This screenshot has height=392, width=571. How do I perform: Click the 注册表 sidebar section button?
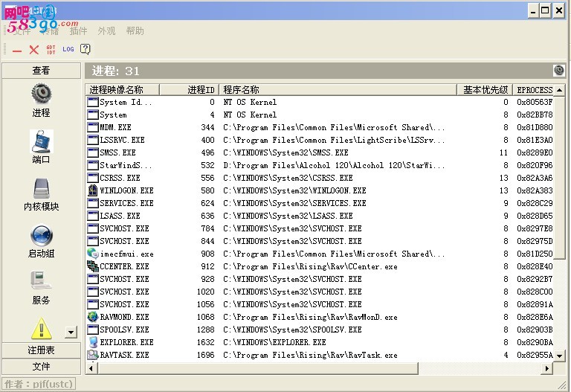41,350
